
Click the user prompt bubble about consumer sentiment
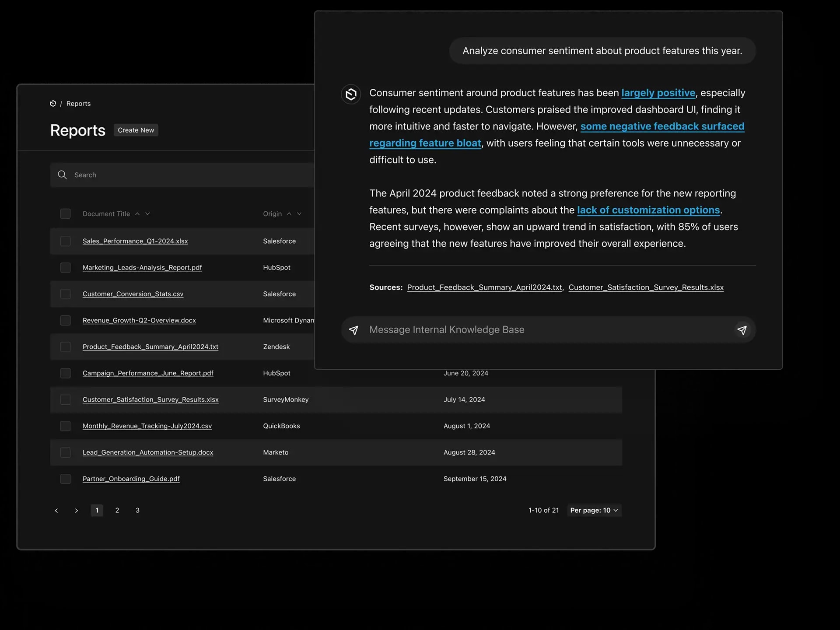click(602, 51)
